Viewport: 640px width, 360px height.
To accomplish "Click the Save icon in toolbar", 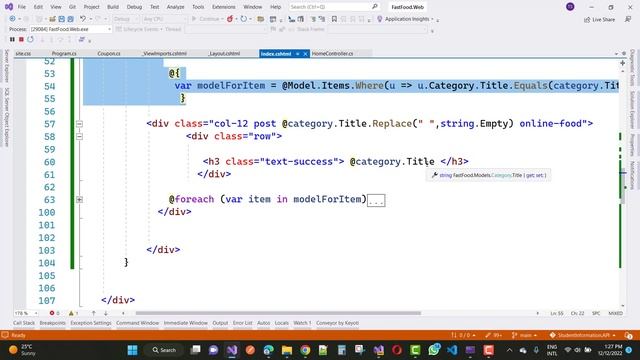I will [62, 19].
